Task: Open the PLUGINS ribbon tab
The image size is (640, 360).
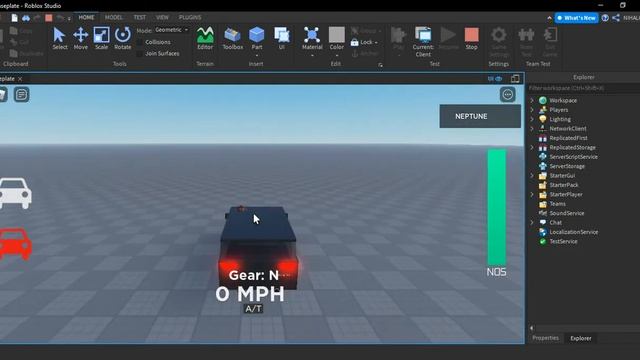Action: (190, 17)
